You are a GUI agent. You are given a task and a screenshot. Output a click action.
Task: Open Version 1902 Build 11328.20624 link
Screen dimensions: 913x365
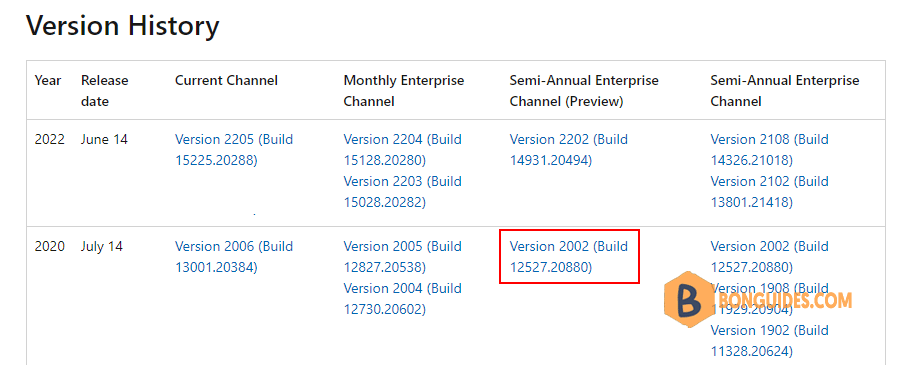[769, 341]
